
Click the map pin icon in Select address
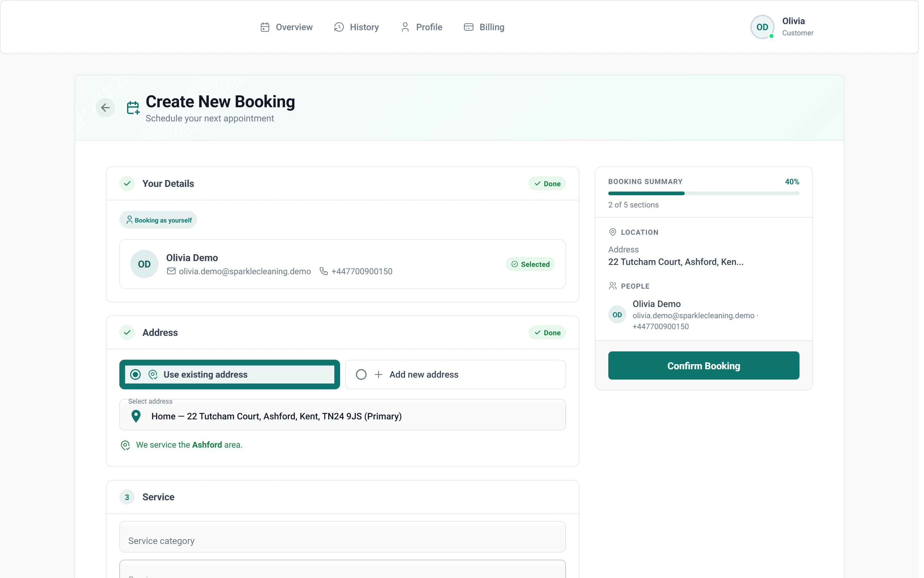coord(136,416)
